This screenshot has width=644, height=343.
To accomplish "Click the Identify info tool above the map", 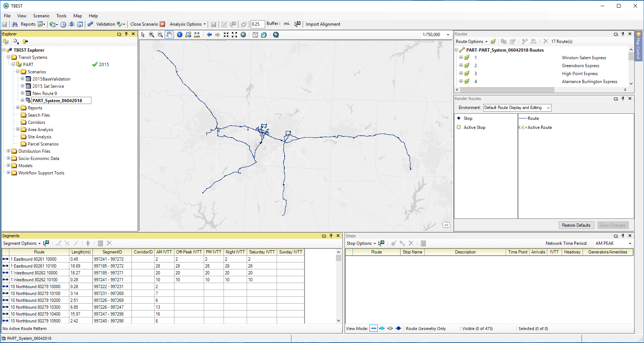I will (x=180, y=35).
